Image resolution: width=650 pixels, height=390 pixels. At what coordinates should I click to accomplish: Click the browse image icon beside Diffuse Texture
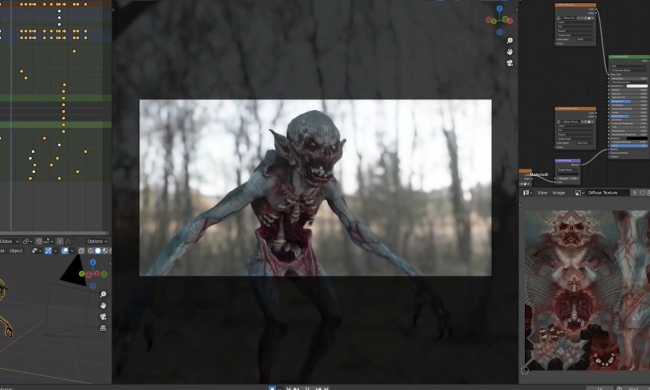pos(579,193)
